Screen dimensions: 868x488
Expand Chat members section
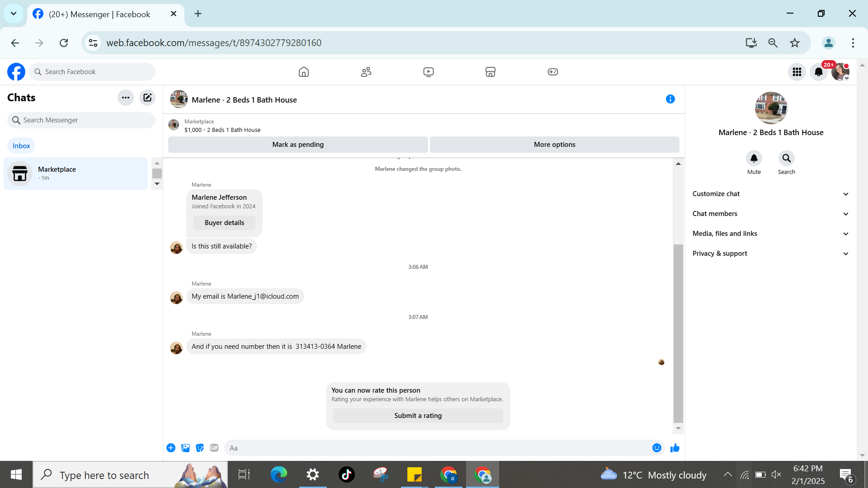pyautogui.click(x=771, y=214)
